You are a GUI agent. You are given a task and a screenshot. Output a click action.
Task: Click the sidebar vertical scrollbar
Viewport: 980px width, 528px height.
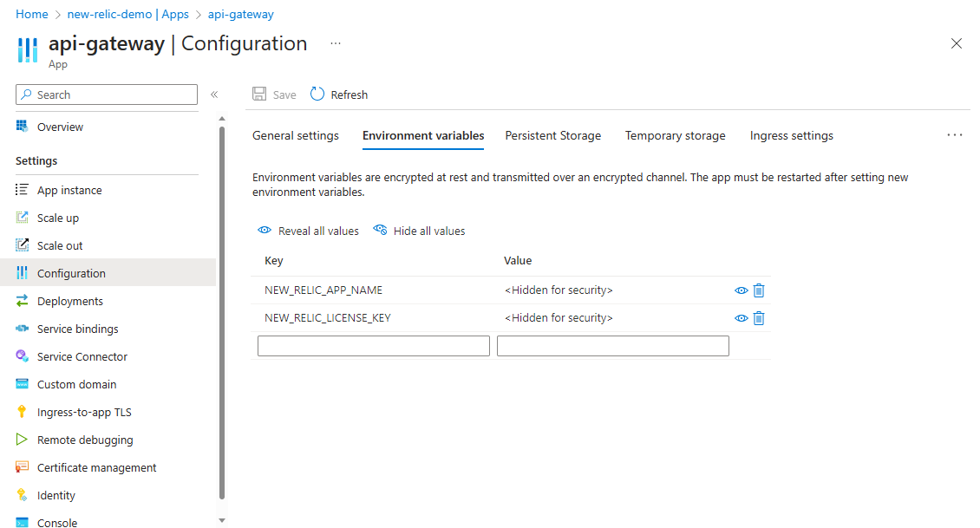click(222, 312)
